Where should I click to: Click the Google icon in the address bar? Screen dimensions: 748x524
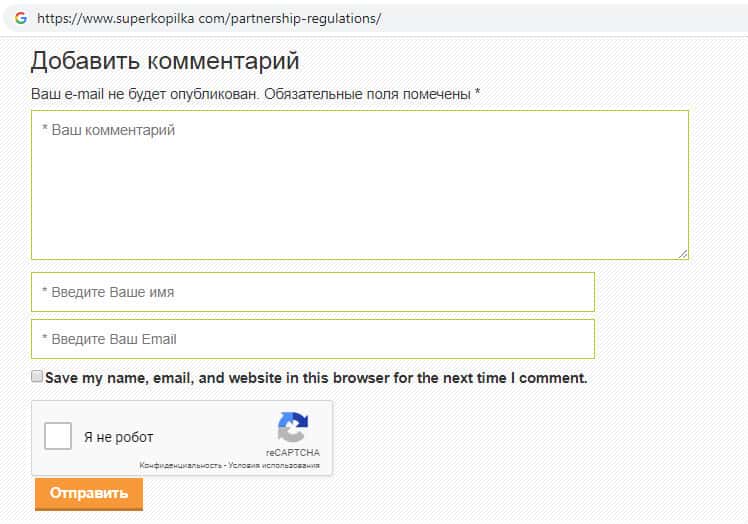(x=21, y=18)
